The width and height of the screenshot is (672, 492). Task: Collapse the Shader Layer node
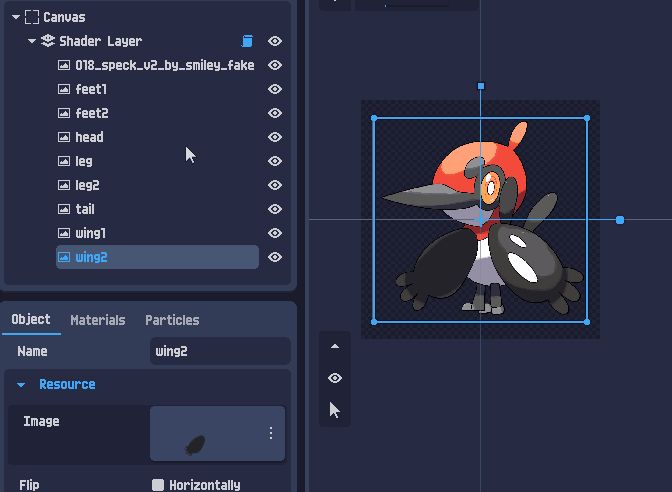[31, 42]
